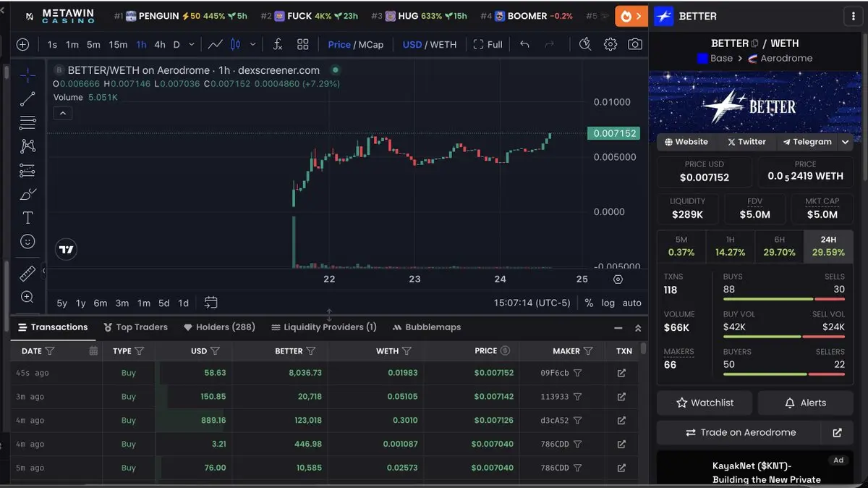Screen dimensions: 868x488
Task: Select the ruler measure tool
Action: [27, 273]
